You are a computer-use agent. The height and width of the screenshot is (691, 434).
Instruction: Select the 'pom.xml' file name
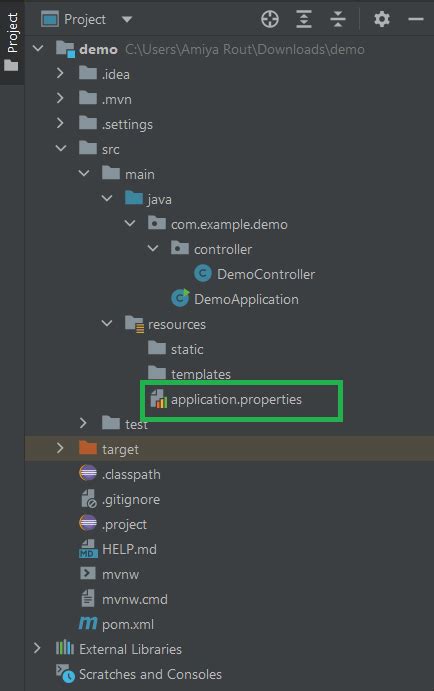point(128,624)
